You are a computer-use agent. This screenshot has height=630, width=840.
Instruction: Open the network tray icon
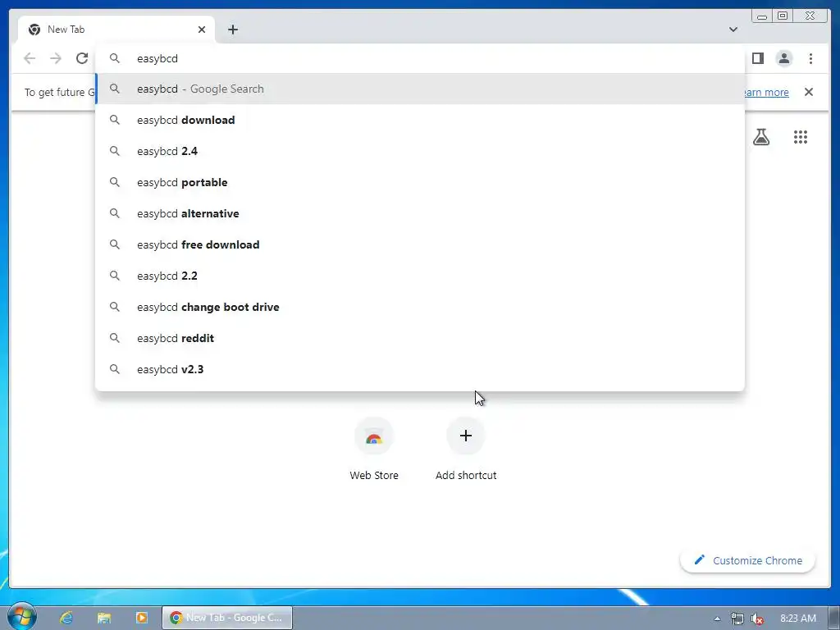[x=737, y=619]
